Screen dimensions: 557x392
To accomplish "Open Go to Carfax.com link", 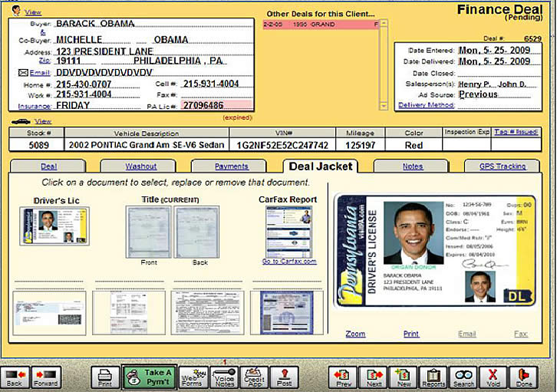I will pyautogui.click(x=289, y=262).
